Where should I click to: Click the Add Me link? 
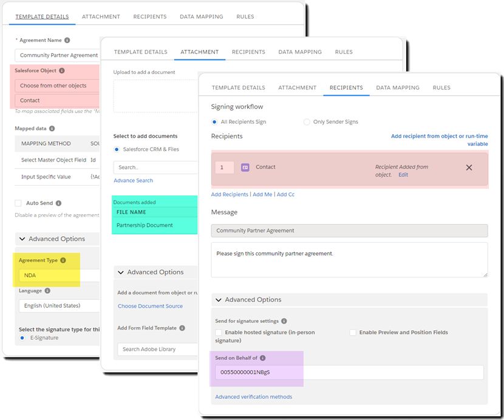pyautogui.click(x=262, y=194)
